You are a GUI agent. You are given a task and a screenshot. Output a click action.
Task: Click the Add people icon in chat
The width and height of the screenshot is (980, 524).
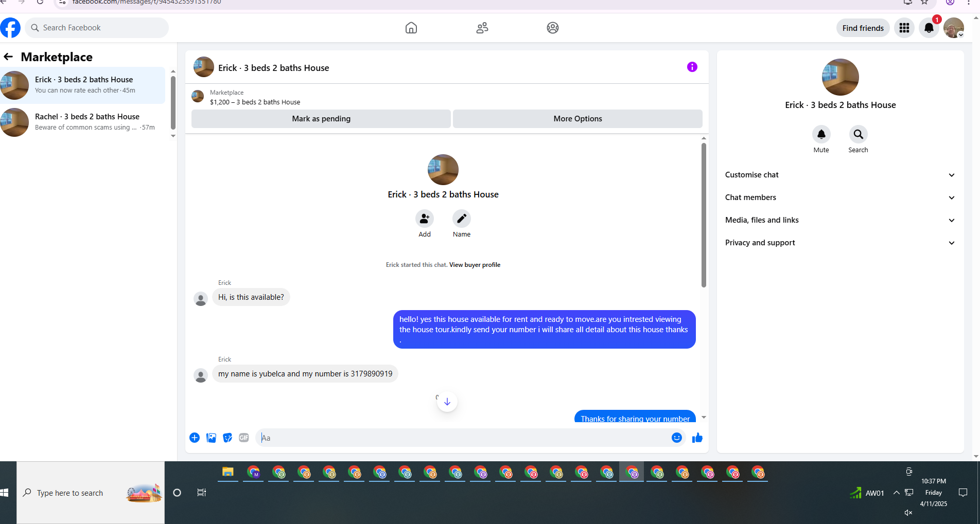point(424,219)
